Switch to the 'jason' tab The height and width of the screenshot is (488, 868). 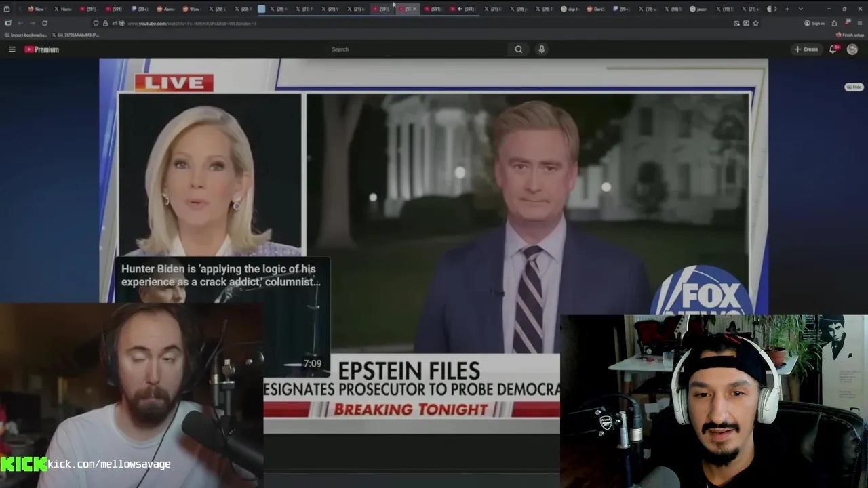coord(697,9)
